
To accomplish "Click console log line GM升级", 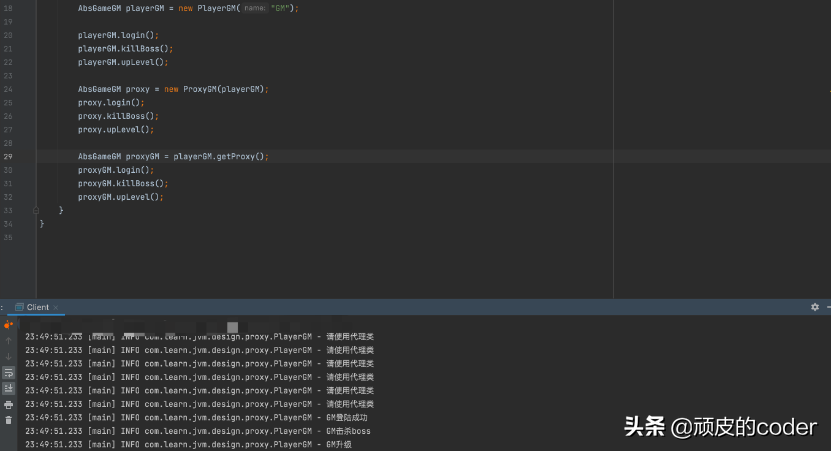I will 188,445.
